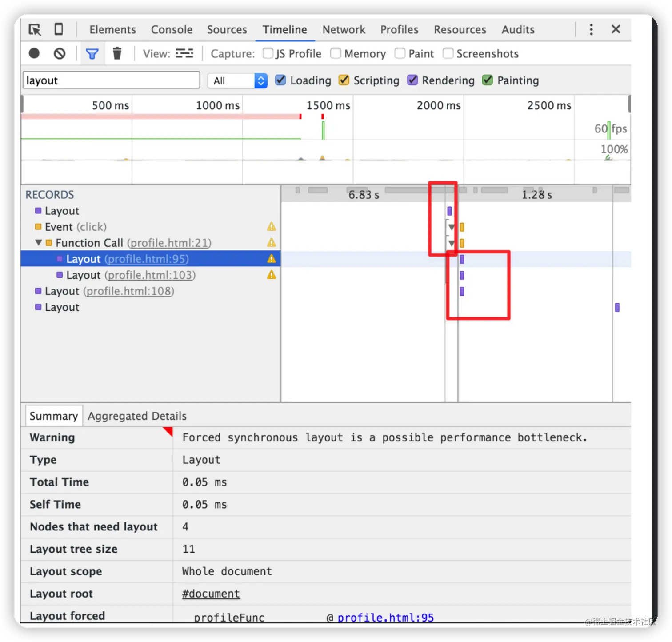672x642 pixels.
Task: Click the warning icon on Function Call row
Action: [x=272, y=243]
